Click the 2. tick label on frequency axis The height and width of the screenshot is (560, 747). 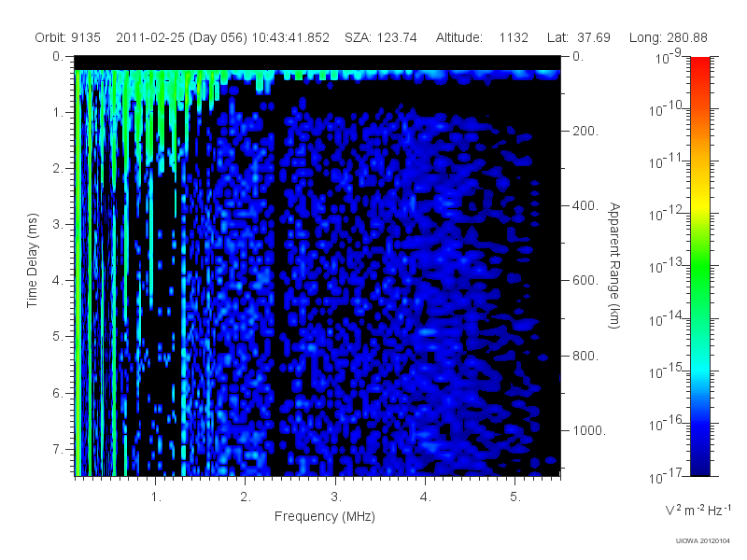click(x=246, y=497)
